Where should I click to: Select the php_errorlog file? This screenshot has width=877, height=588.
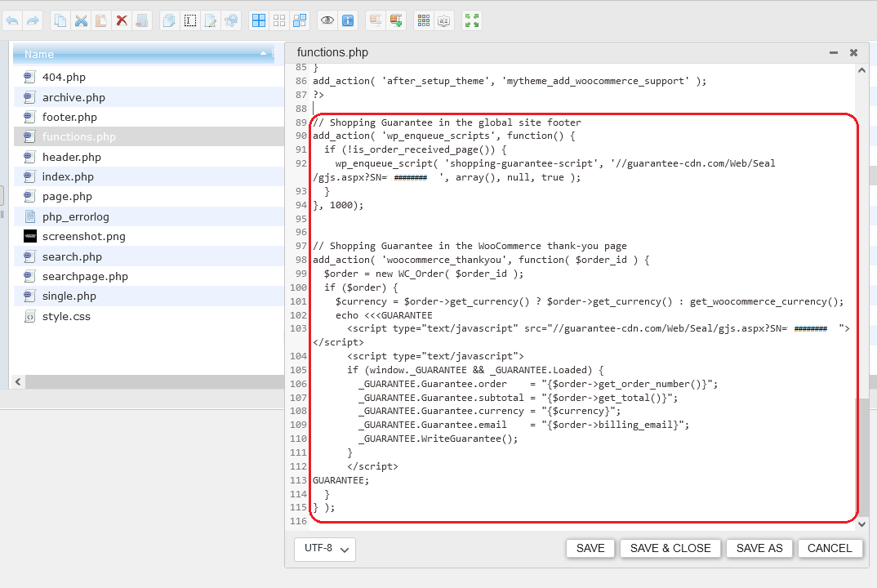tap(149, 216)
